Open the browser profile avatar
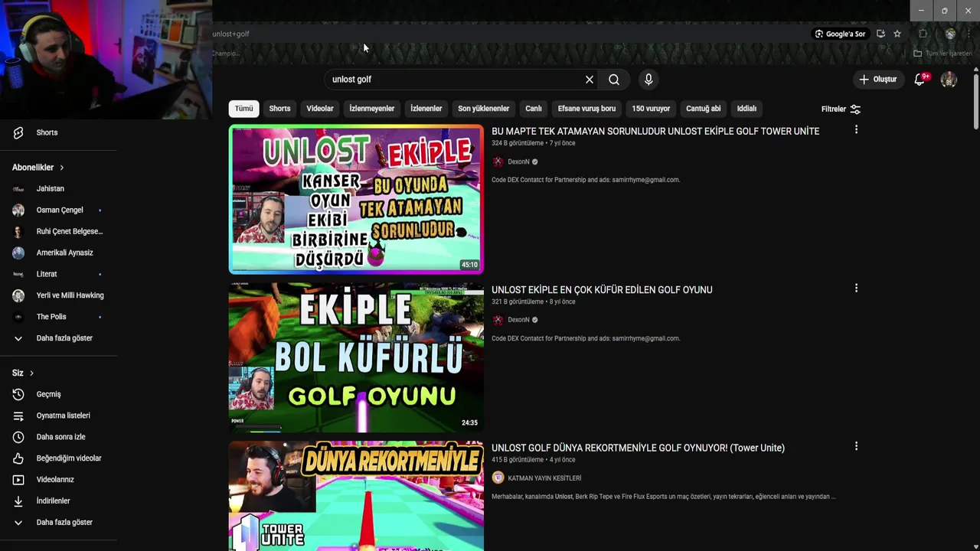 (x=950, y=34)
